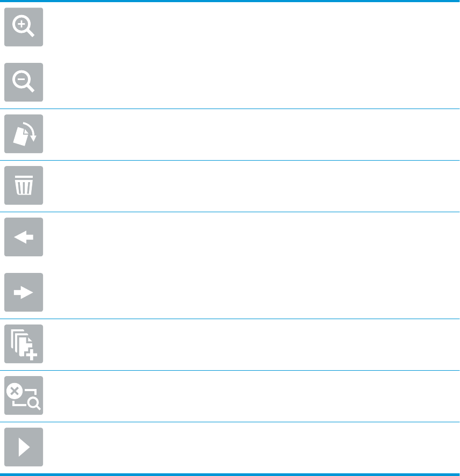Tap the magnifier with the minus sign
460x476 pixels.
24,82
